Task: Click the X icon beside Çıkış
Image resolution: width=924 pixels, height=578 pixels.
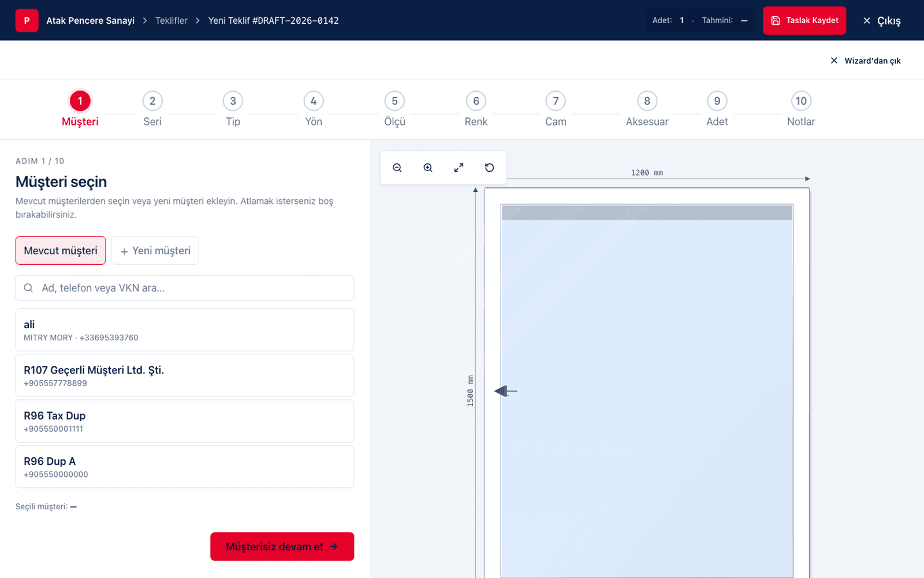Action: 867,21
